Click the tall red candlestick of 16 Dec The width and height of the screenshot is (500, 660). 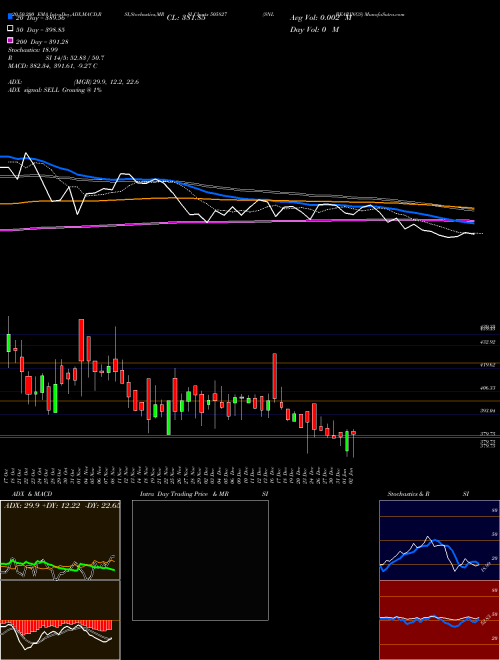[x=274, y=376]
